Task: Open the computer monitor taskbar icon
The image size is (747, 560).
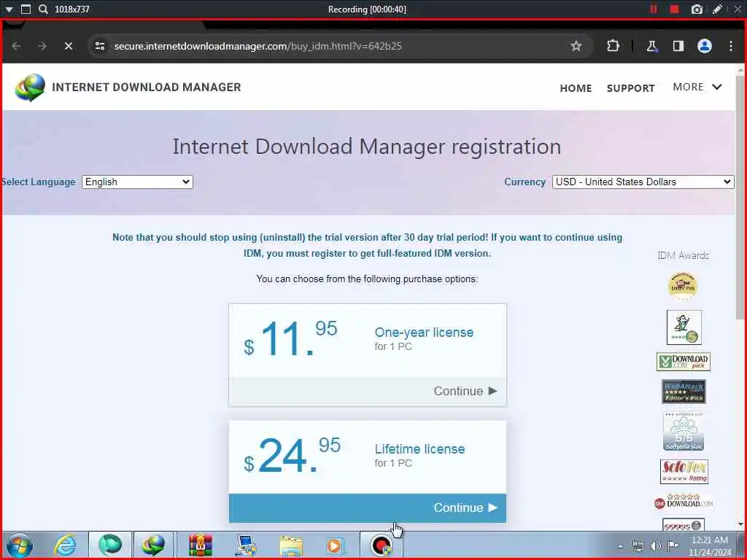Action: pos(246,545)
